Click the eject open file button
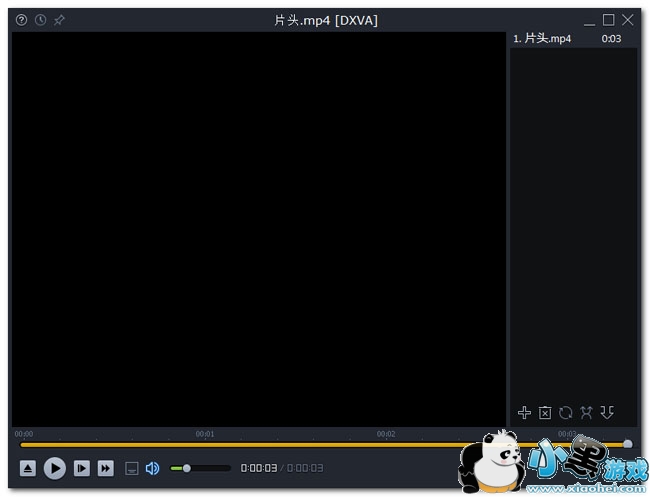 click(x=28, y=468)
